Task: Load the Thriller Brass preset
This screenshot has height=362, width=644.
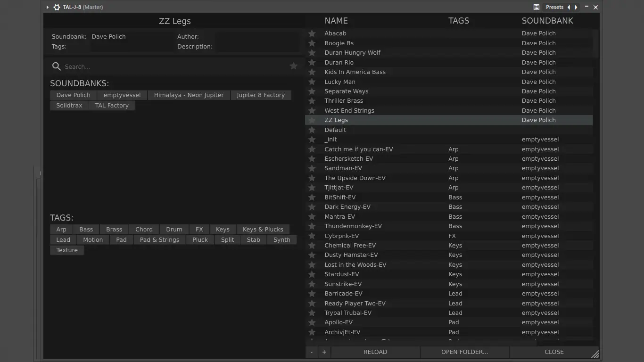Action: pyautogui.click(x=344, y=101)
